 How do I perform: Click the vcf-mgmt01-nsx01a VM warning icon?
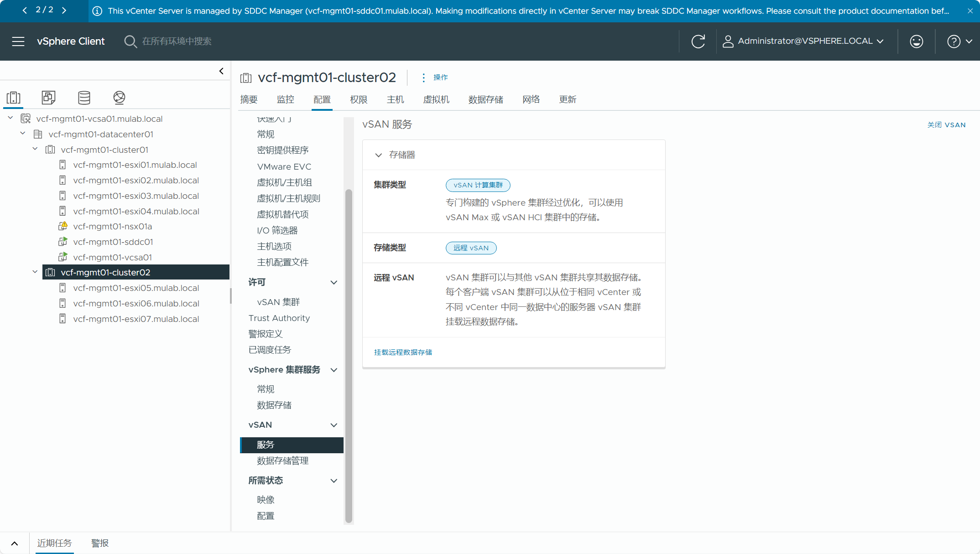63,226
